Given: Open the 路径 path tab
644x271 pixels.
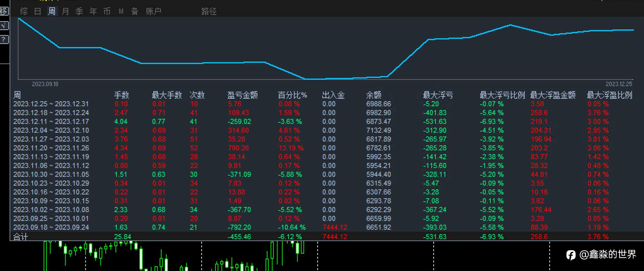Looking at the screenshot, I should [209, 12].
